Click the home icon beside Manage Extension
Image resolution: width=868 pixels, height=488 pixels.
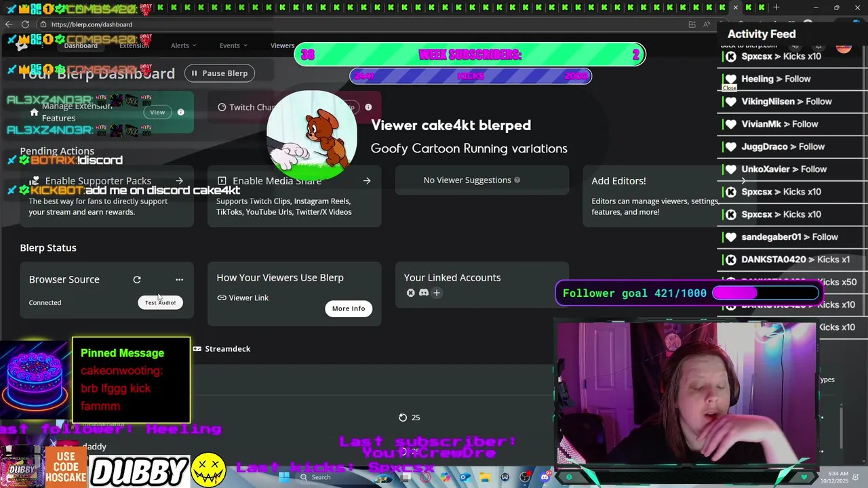(x=34, y=113)
